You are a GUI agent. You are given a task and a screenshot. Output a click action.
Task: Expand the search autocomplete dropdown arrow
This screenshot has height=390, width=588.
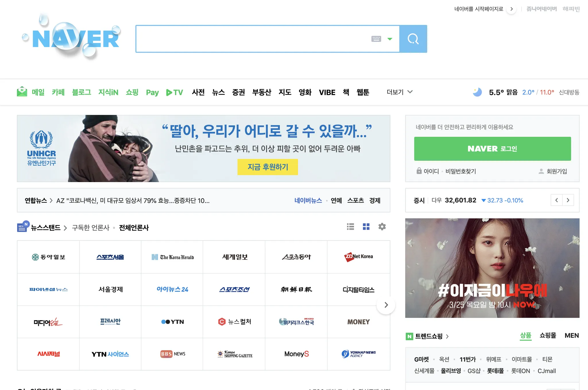[390, 39]
